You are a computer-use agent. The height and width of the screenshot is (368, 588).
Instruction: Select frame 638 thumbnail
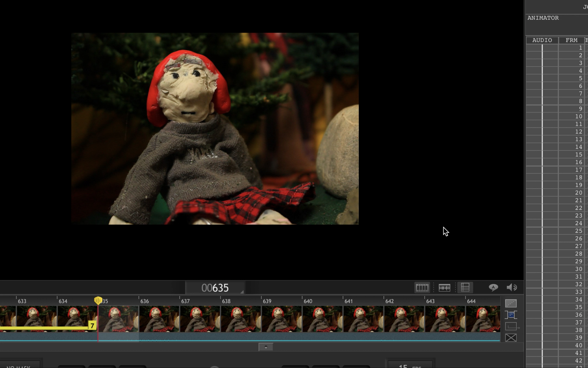pos(241,319)
